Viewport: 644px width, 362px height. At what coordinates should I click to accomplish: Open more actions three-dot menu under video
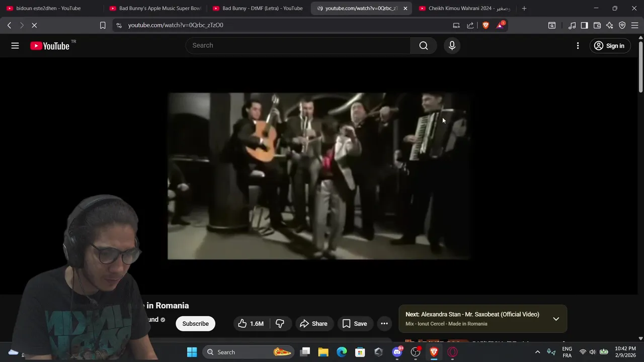(x=384, y=324)
